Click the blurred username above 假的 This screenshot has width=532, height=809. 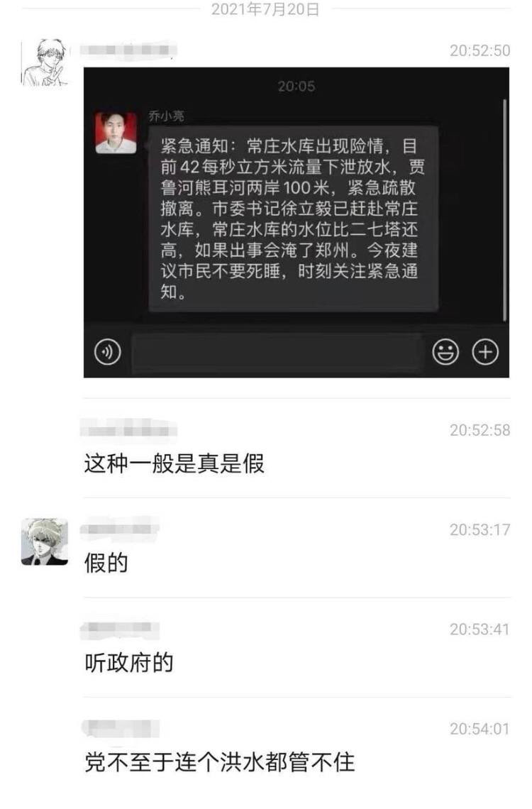[x=120, y=529]
